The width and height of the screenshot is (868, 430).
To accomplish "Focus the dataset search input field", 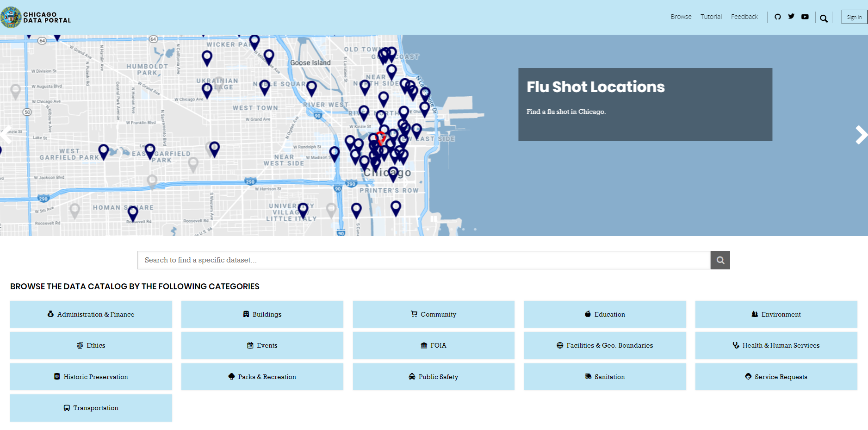I will point(423,260).
